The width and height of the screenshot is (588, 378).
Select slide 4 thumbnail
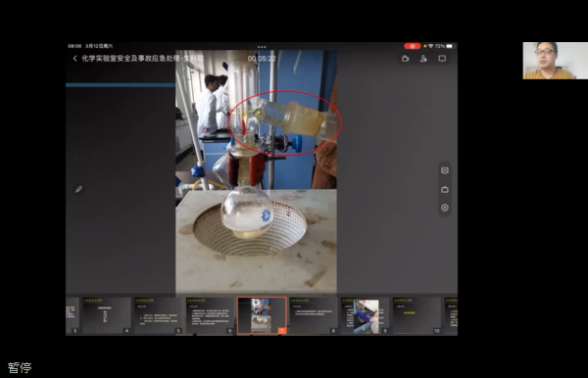click(107, 315)
